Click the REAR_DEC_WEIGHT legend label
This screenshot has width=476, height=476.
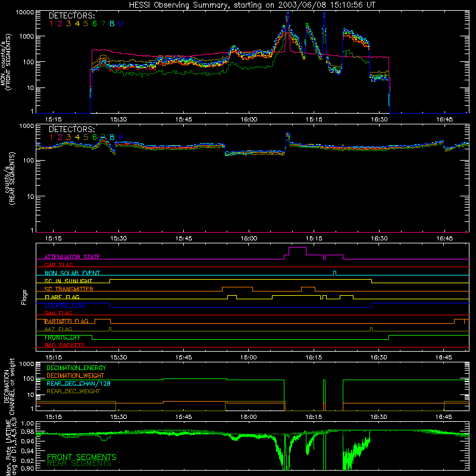73,392
